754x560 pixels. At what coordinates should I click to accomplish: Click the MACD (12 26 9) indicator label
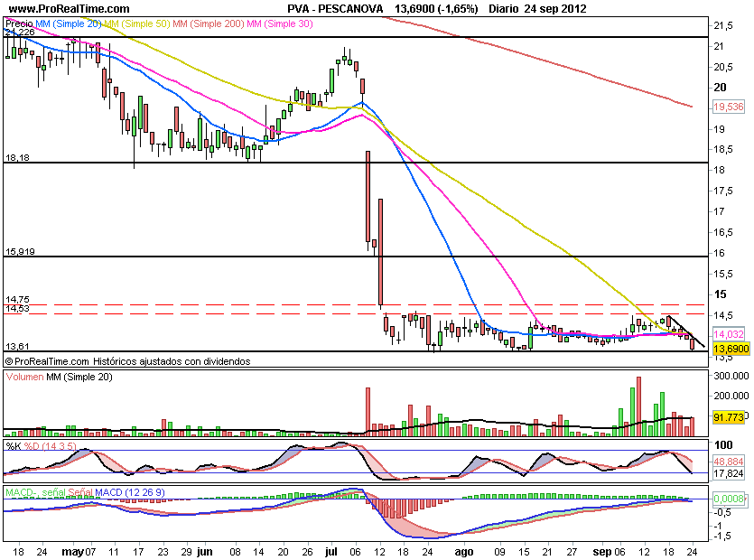click(x=128, y=491)
